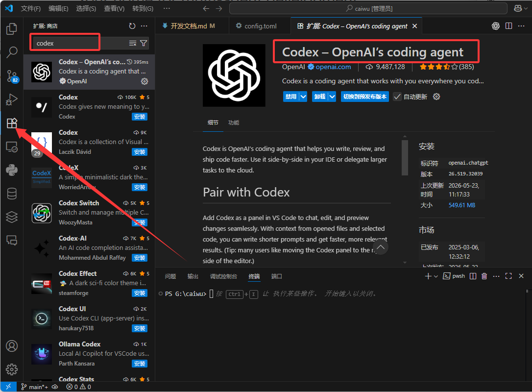Open the 文件(F) menu
The image size is (532, 392).
(31, 8)
